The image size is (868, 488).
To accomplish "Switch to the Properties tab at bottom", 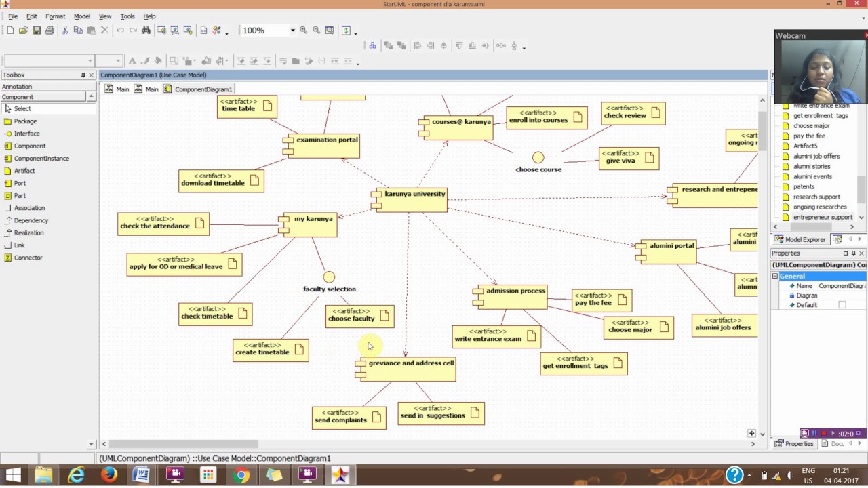I will coord(794,443).
